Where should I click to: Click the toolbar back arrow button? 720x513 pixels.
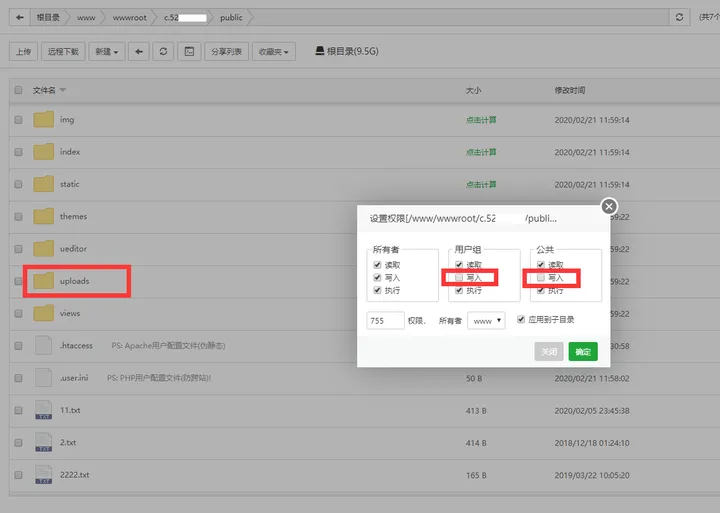click(139, 51)
